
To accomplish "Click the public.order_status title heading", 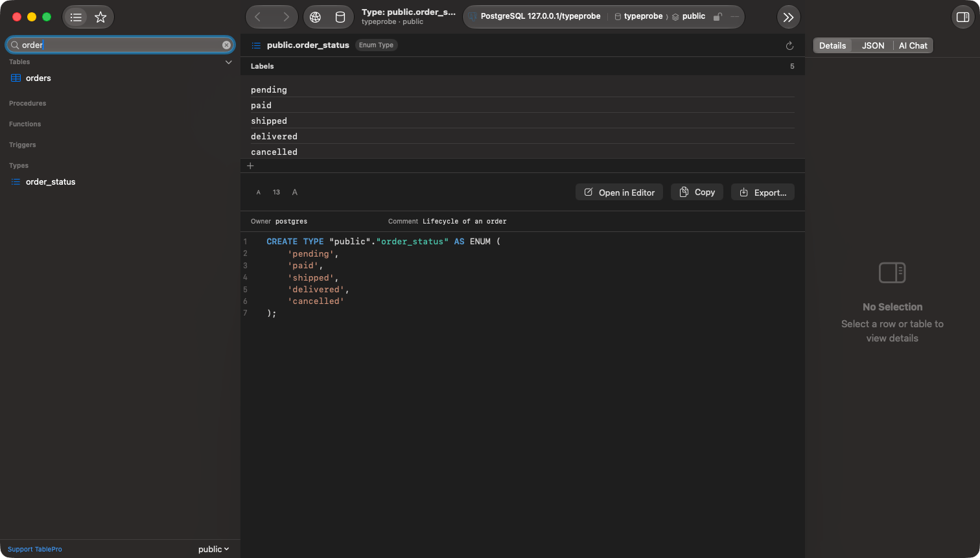I will click(308, 45).
